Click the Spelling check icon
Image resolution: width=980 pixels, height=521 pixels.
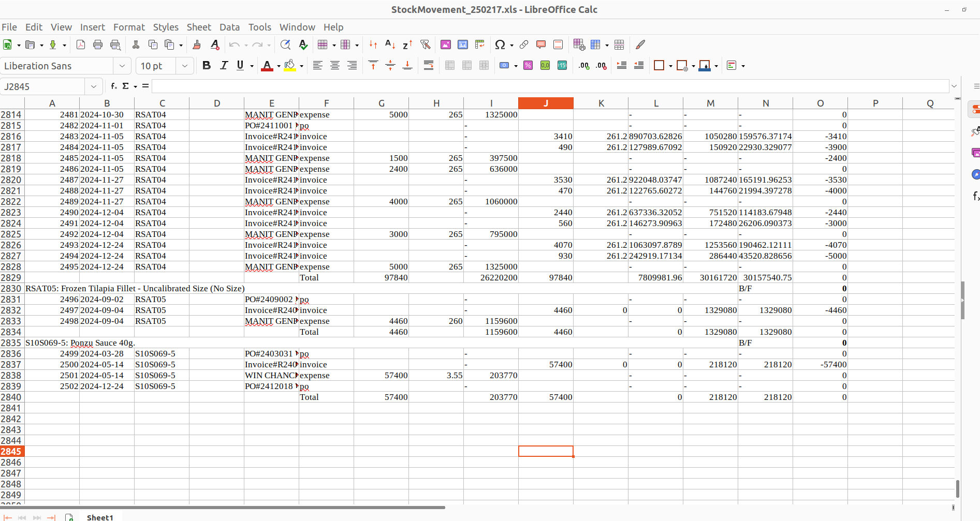click(x=303, y=45)
